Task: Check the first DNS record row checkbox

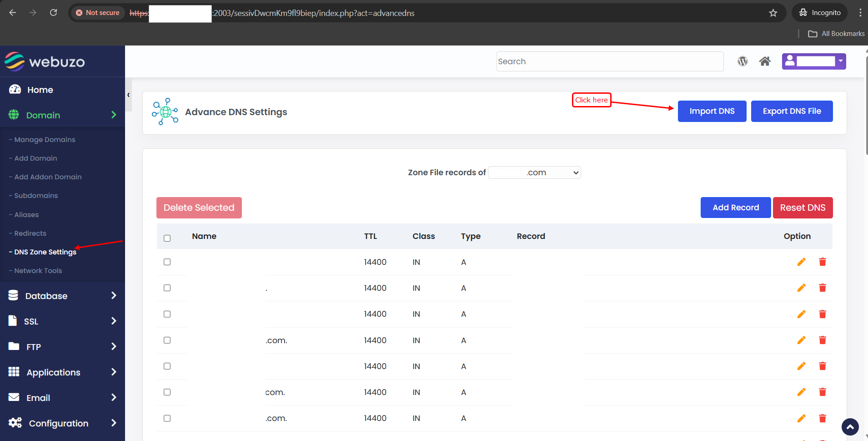Action: pyautogui.click(x=167, y=262)
